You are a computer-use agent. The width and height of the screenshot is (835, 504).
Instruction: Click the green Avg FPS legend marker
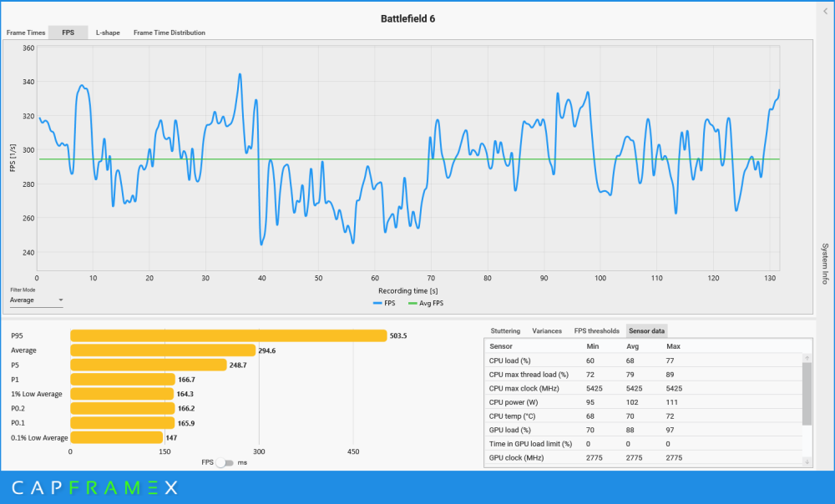[x=412, y=304]
